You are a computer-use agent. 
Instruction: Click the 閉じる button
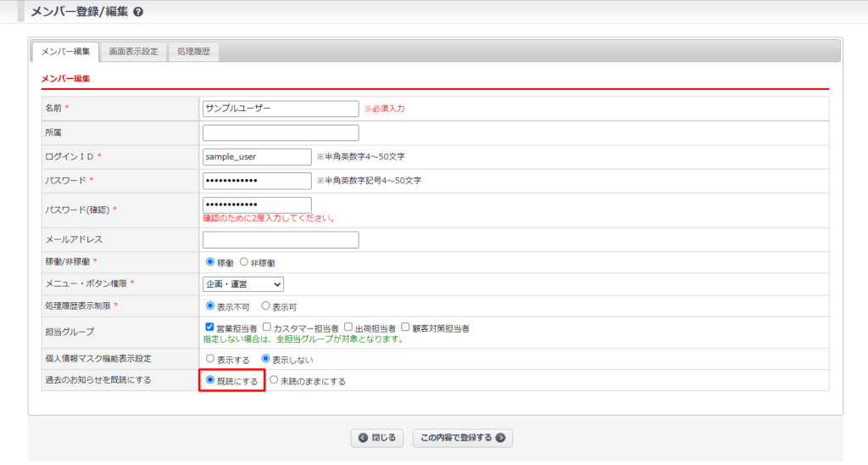pos(377,438)
